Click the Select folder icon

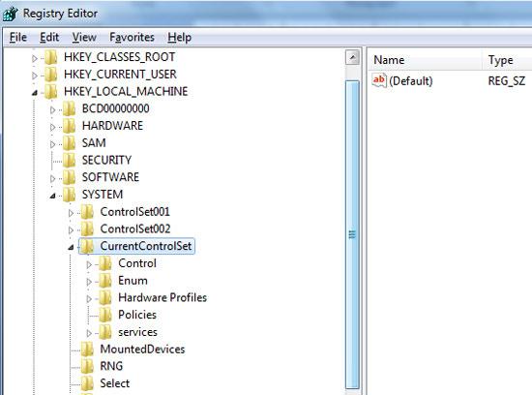point(87,383)
